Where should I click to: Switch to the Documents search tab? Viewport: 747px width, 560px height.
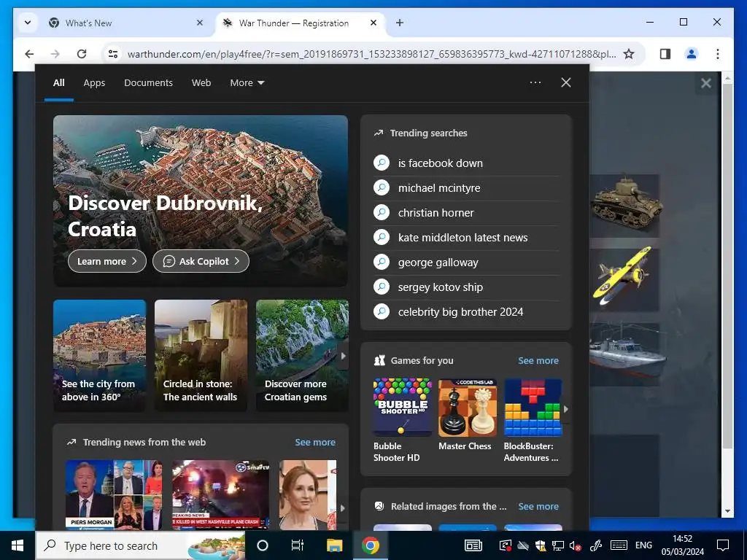pyautogui.click(x=148, y=83)
